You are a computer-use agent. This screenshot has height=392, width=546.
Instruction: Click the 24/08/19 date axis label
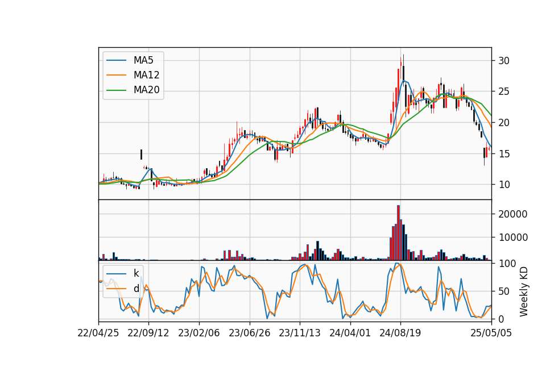click(400, 333)
